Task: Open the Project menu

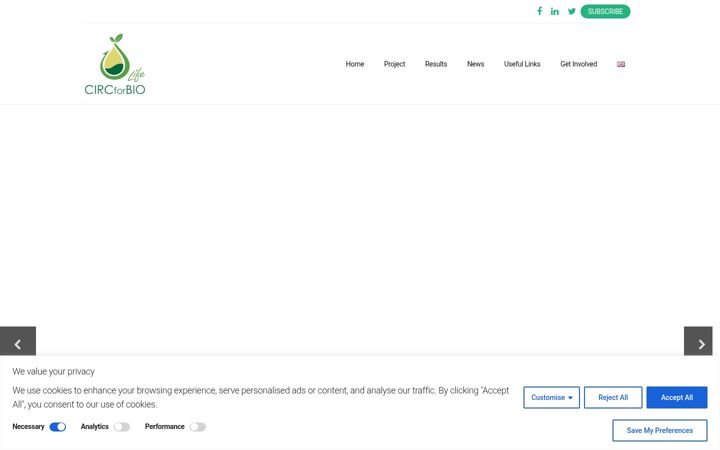Action: pyautogui.click(x=394, y=64)
